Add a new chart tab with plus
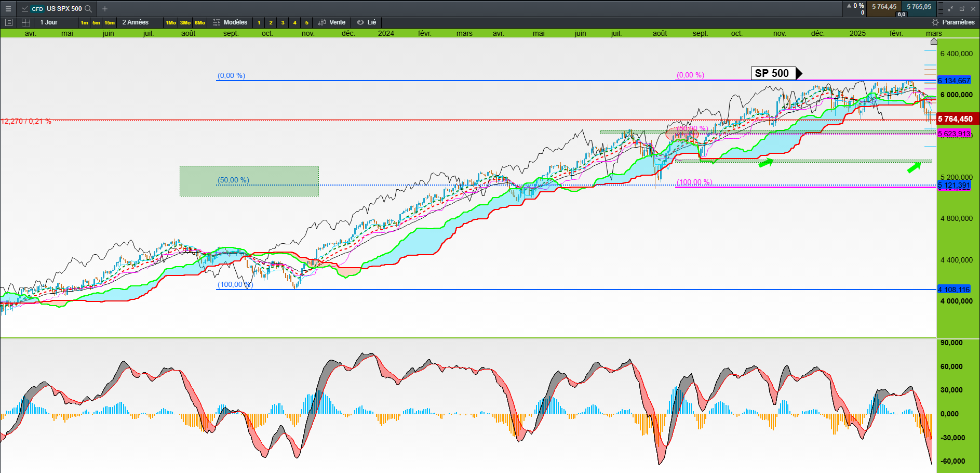Viewport: 980px width, 473px height. (105, 9)
